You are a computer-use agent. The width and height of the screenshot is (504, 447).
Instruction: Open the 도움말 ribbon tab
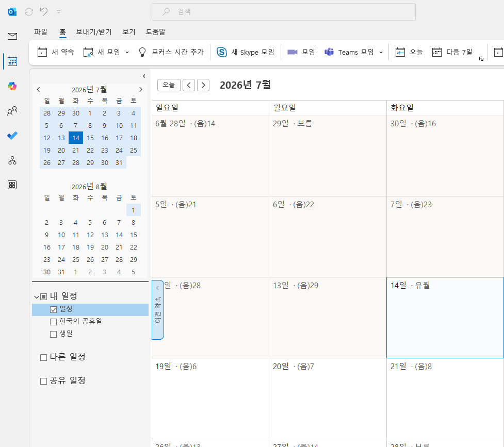pos(156,32)
